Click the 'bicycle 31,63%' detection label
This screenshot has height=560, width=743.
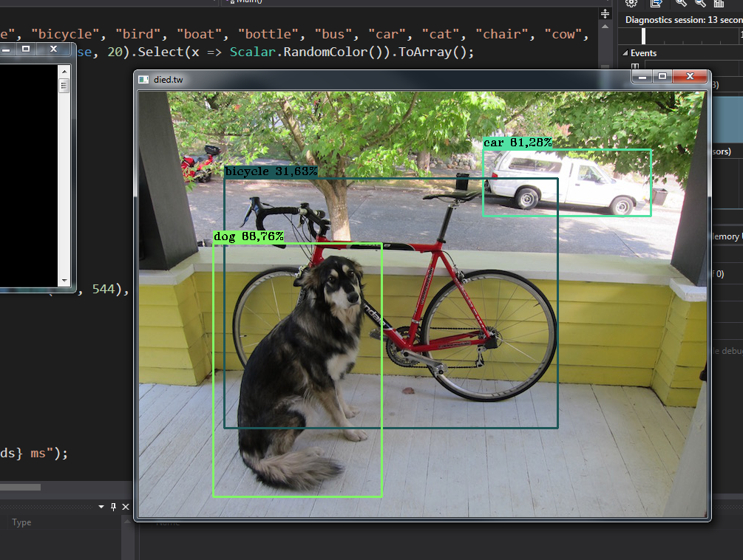[271, 171]
